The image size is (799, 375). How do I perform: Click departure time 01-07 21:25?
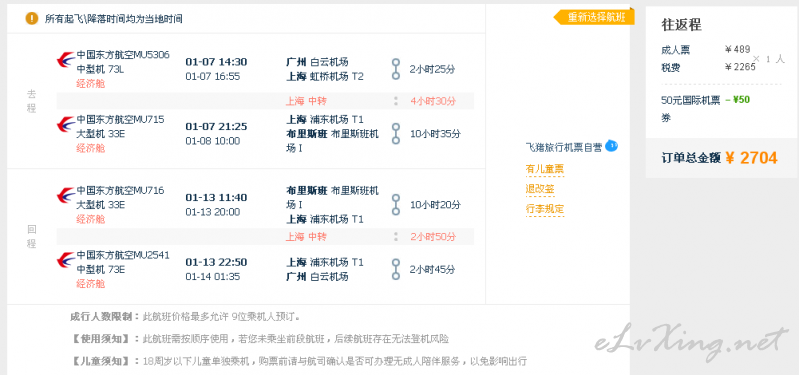[x=216, y=126]
